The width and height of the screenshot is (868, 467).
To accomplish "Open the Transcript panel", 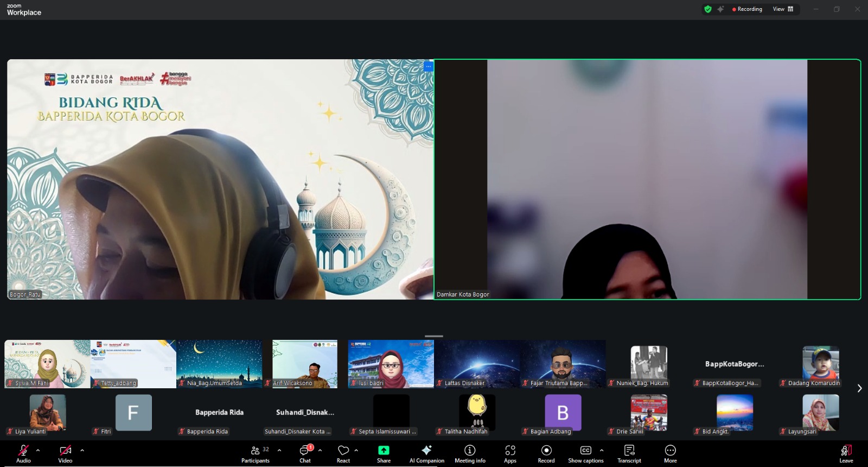I will pyautogui.click(x=629, y=453).
